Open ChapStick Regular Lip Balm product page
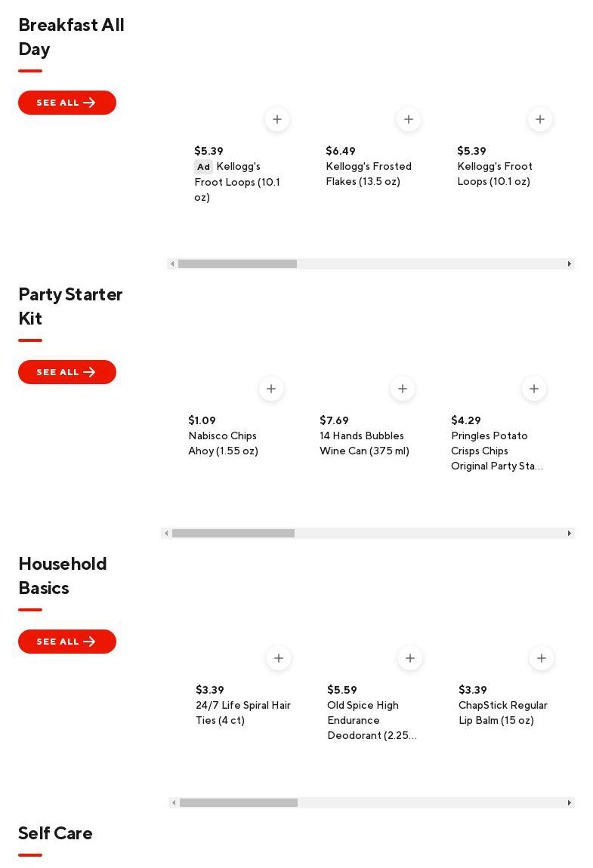 [502, 713]
